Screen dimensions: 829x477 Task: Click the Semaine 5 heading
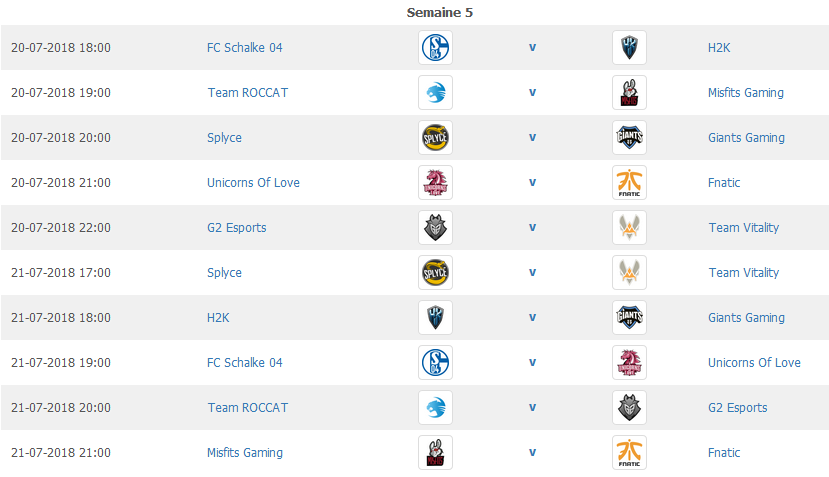click(x=439, y=13)
